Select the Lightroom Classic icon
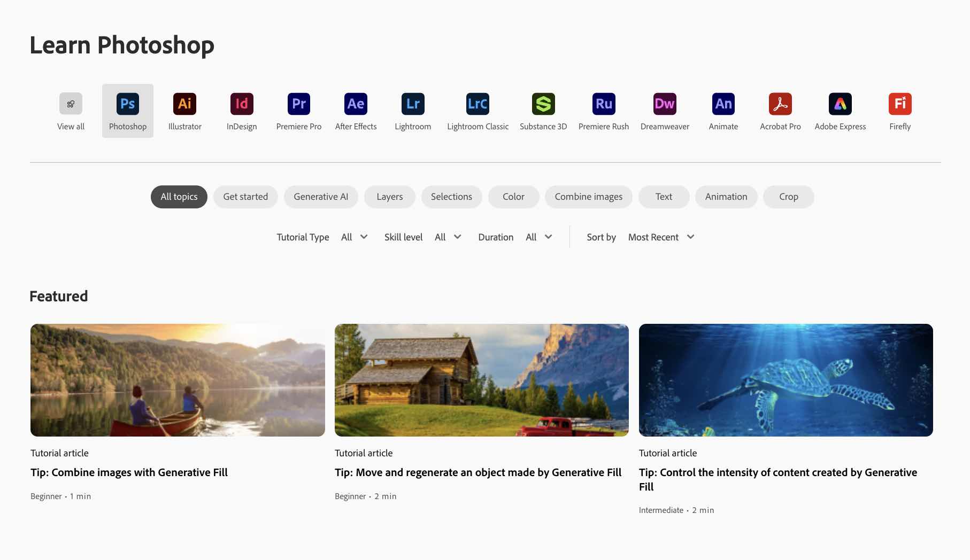Screen dimensions: 970x560 [478, 104]
